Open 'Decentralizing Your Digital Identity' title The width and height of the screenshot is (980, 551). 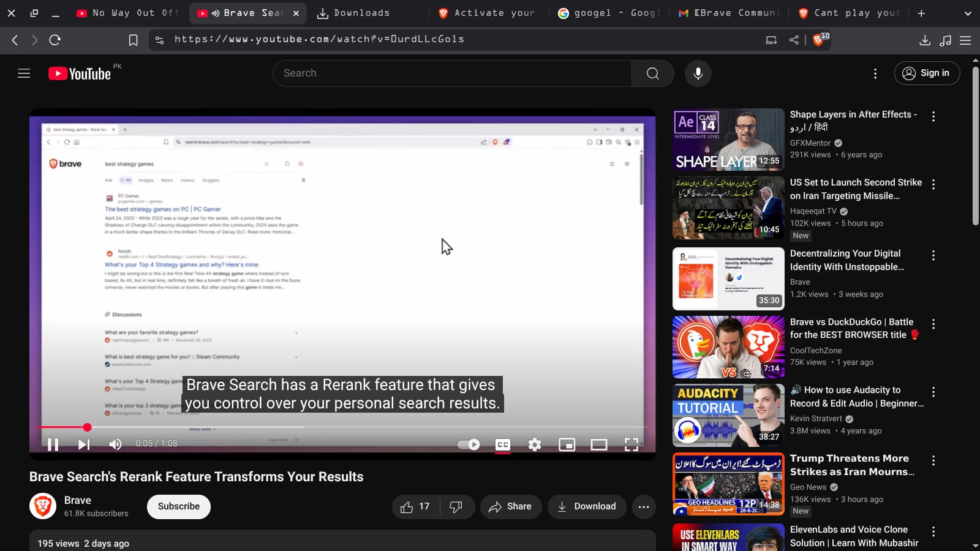pyautogui.click(x=847, y=260)
